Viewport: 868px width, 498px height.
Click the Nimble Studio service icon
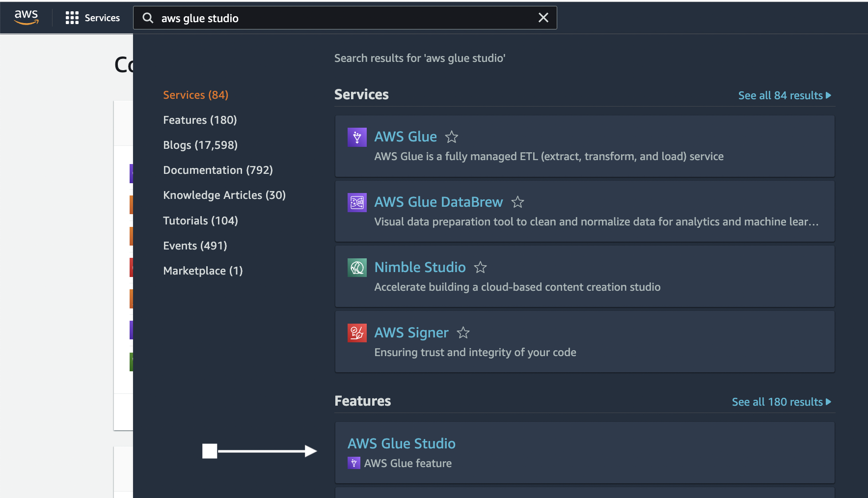click(357, 268)
